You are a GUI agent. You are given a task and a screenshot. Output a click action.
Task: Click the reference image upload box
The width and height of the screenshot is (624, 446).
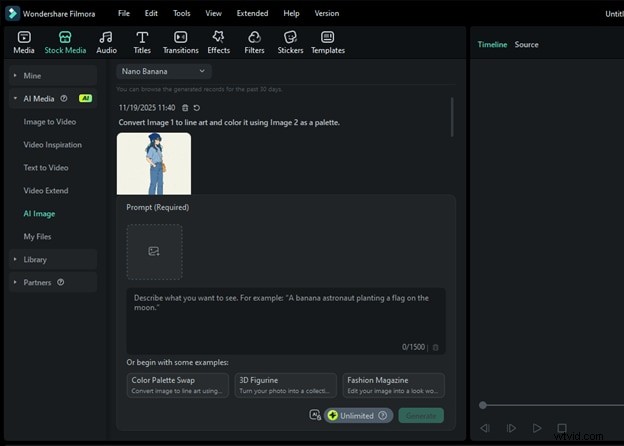pyautogui.click(x=154, y=252)
